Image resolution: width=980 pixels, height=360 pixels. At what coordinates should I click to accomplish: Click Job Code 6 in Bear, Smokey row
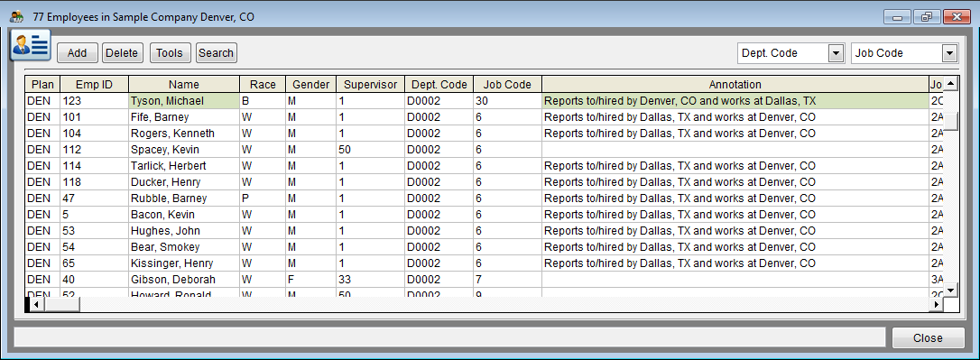[507, 247]
